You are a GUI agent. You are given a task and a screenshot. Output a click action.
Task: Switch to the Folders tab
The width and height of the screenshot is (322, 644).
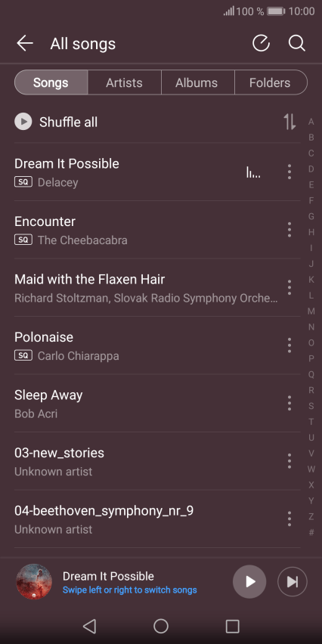[271, 82]
